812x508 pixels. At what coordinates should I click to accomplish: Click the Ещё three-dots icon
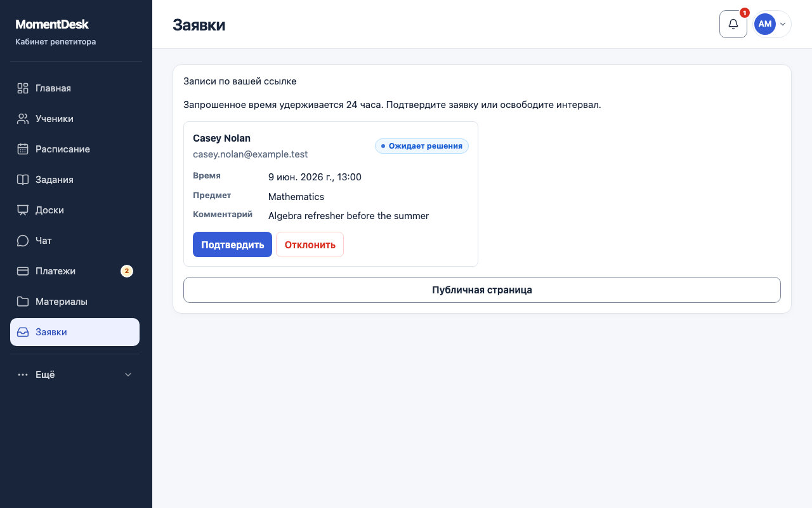point(23,375)
